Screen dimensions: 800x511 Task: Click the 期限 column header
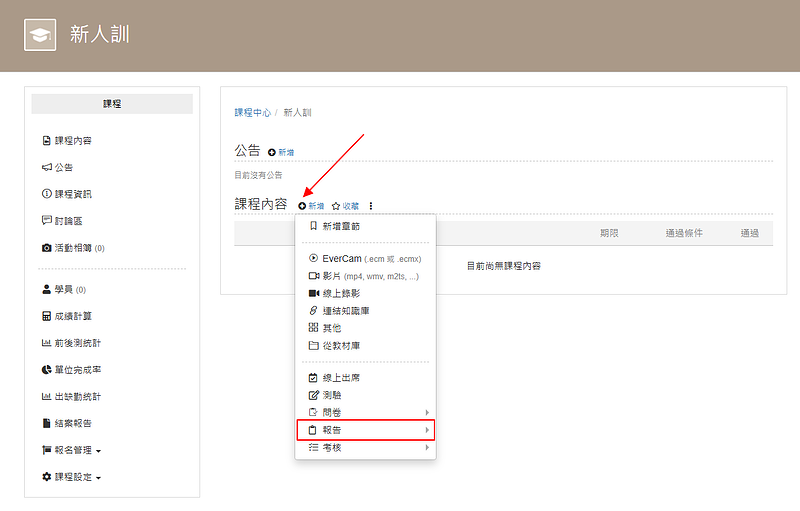609,233
